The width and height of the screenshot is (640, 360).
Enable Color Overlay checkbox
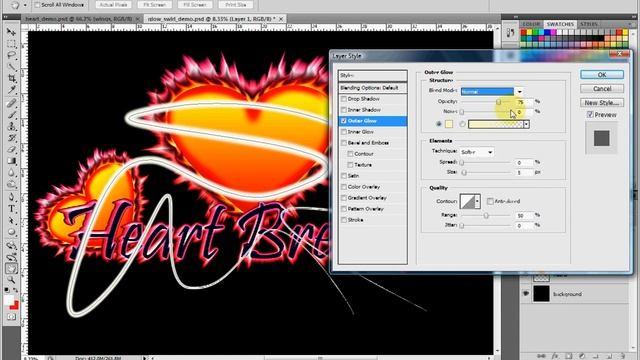344,187
